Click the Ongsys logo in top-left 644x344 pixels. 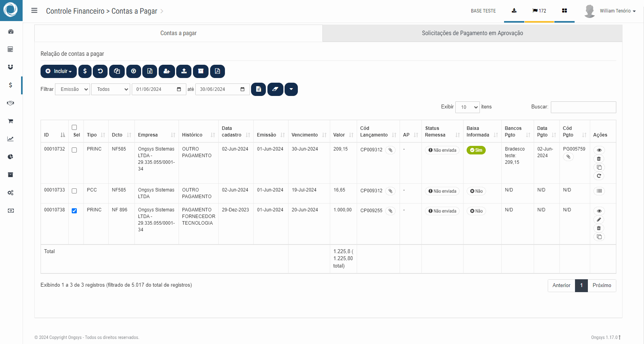(11, 10)
